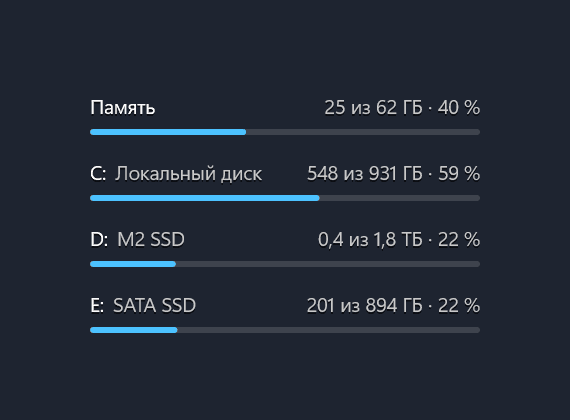Click the filled blue part of memory bar
Viewport: 570px width, 420px height.
coord(168,132)
